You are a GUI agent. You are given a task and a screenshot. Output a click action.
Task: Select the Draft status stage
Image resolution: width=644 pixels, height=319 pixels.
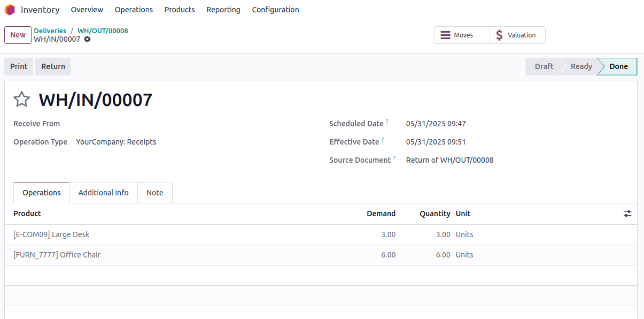click(x=544, y=66)
